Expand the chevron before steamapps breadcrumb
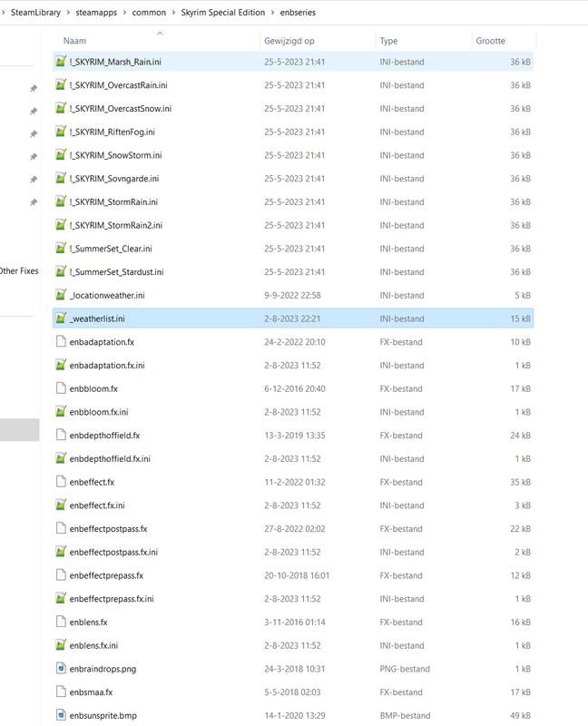Image resolution: width=588 pixels, height=726 pixels. [69, 13]
